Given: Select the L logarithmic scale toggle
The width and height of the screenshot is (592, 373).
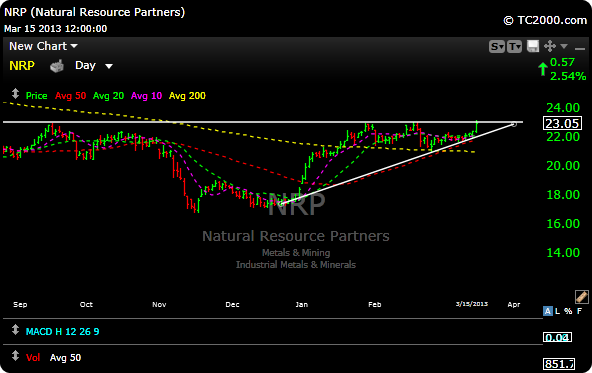Looking at the screenshot, I should coord(558,311).
